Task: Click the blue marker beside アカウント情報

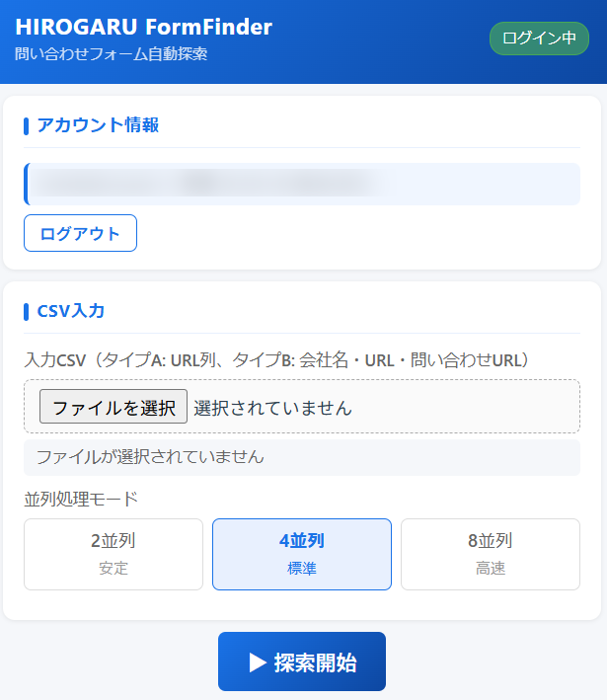Action: pyautogui.click(x=27, y=125)
